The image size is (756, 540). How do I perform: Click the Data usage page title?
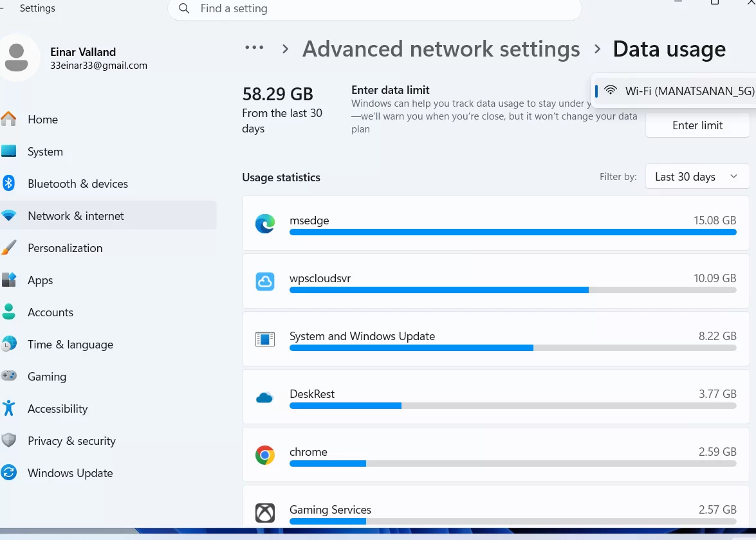tap(669, 49)
